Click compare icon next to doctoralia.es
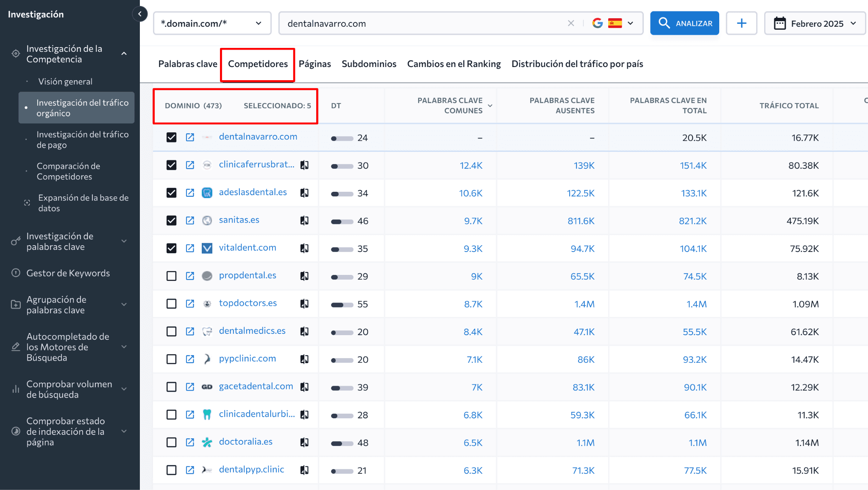The height and width of the screenshot is (490, 868). click(304, 442)
